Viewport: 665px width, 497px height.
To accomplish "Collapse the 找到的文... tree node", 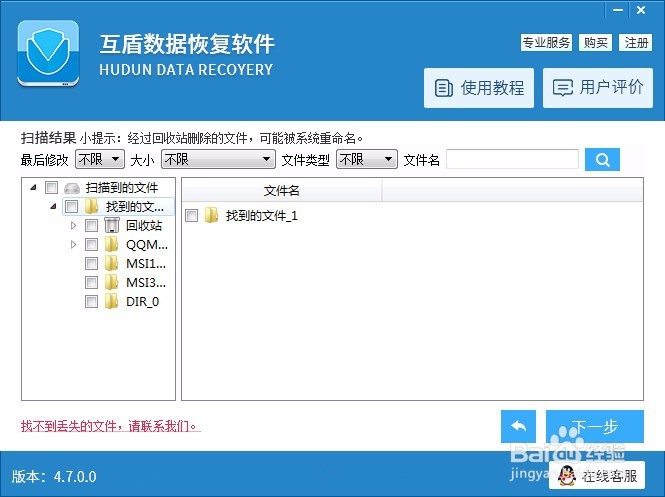I will pyautogui.click(x=53, y=206).
